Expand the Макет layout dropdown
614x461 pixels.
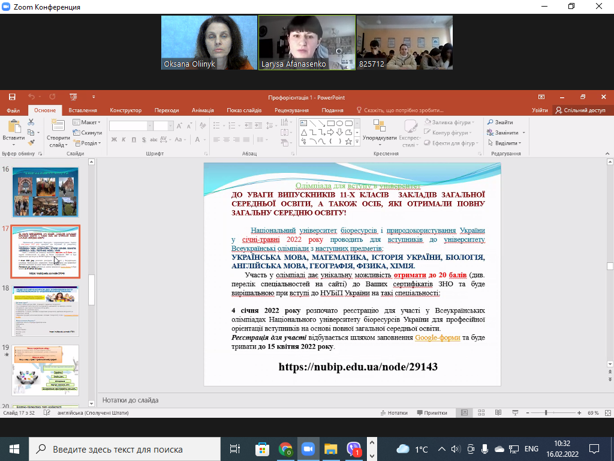87,122
